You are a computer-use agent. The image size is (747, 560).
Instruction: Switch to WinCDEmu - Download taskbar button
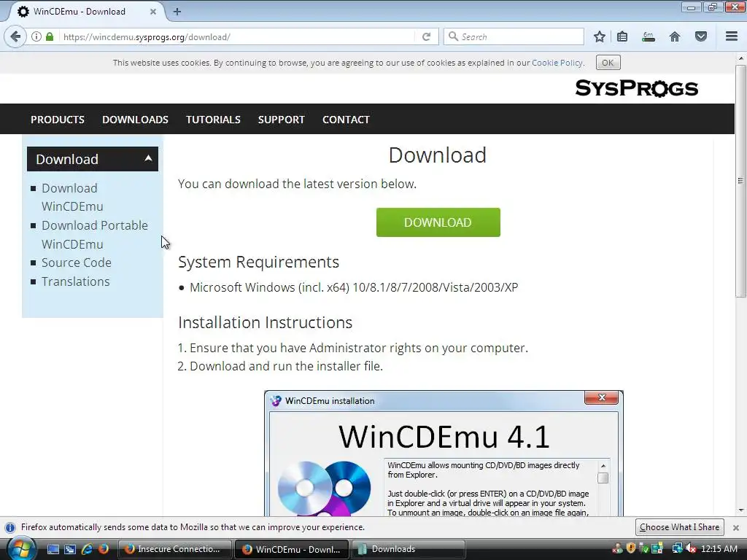click(292, 549)
